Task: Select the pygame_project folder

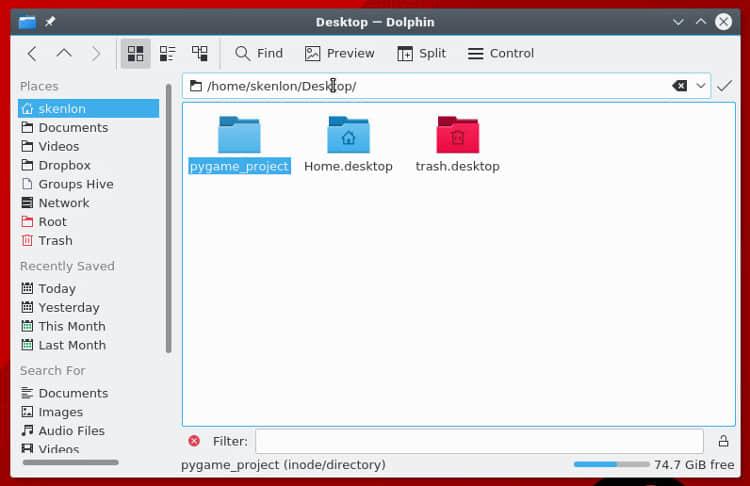Action: coord(239,136)
